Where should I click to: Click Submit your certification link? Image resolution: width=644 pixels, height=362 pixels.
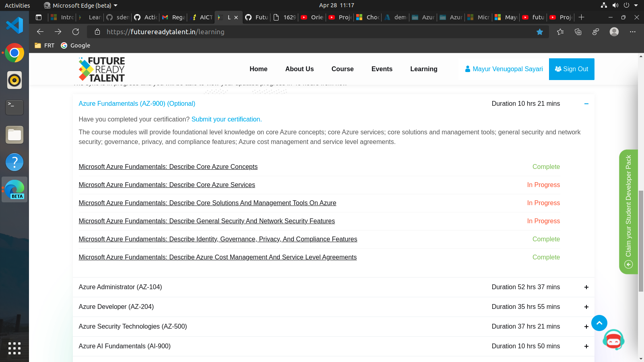[227, 119]
